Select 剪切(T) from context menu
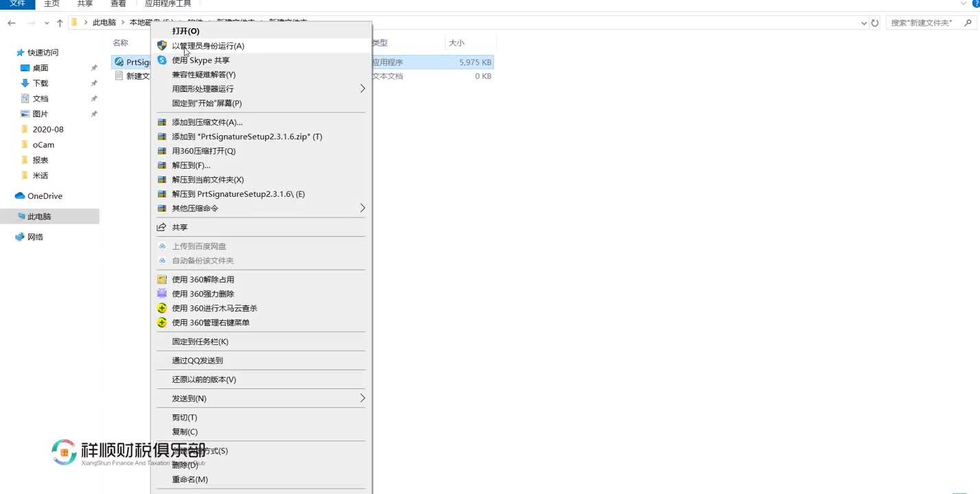This screenshot has height=494, width=980. [x=185, y=417]
